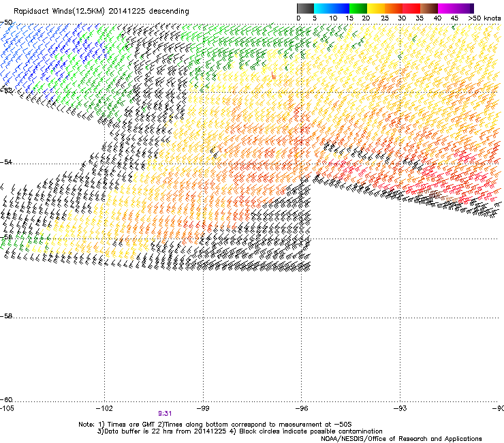The height and width of the screenshot is (443, 504).
Task: Click the '>50 knots' legend label
Action: tap(484, 18)
